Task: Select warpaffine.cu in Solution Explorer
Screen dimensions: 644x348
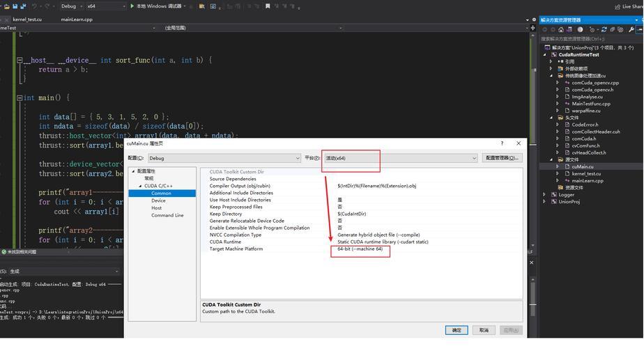Action: 586,111
